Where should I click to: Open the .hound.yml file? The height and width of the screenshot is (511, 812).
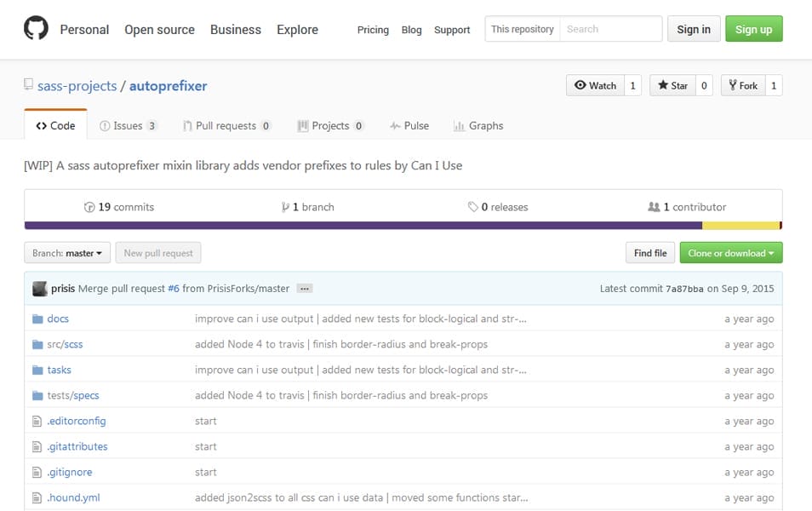click(73, 497)
